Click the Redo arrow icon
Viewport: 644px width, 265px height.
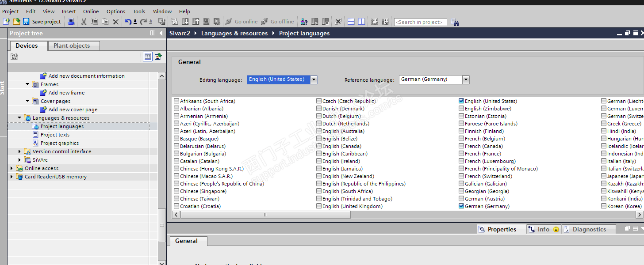pos(143,22)
